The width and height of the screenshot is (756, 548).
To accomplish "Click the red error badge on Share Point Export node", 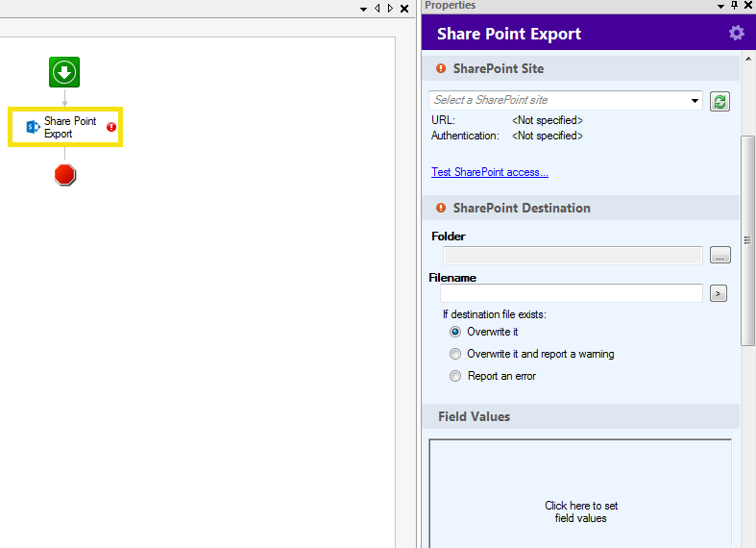I will pos(111,127).
